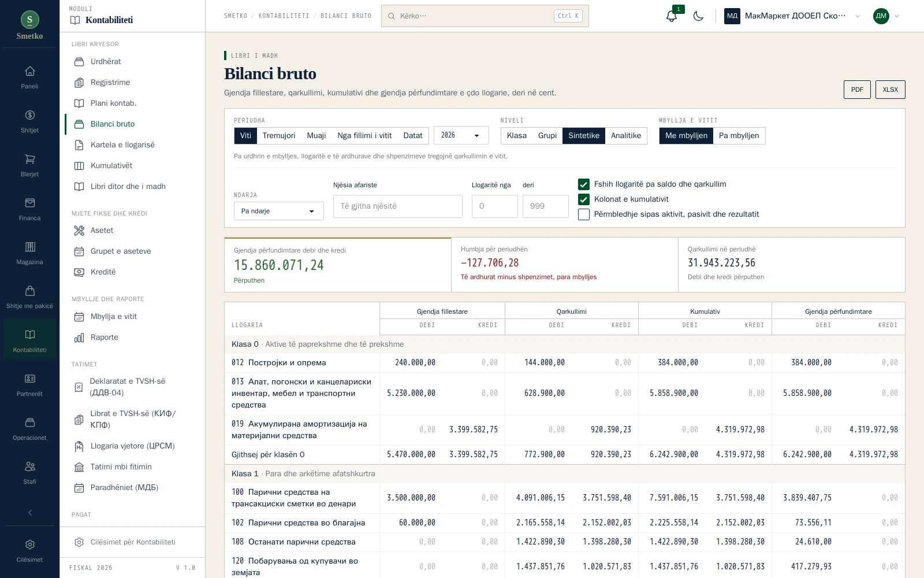Open Cilësimet për Kontabiliteti link
924x578 pixels.
[132, 542]
